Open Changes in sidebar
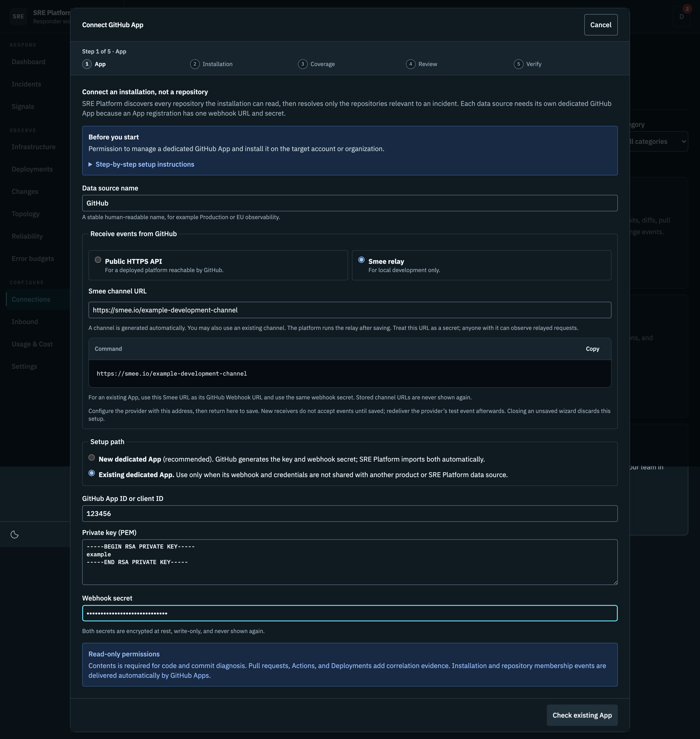The width and height of the screenshot is (700, 739). pos(25,192)
